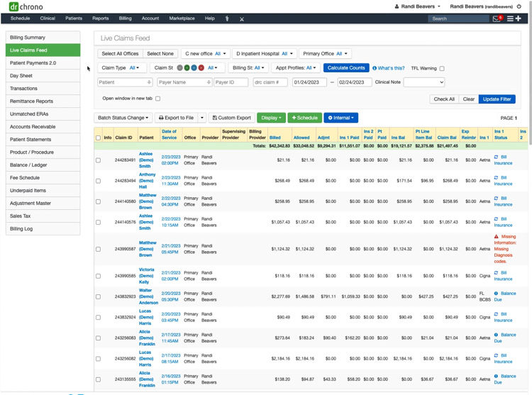
Task: Click warning triangle for claim 243990587
Action: coord(496,237)
